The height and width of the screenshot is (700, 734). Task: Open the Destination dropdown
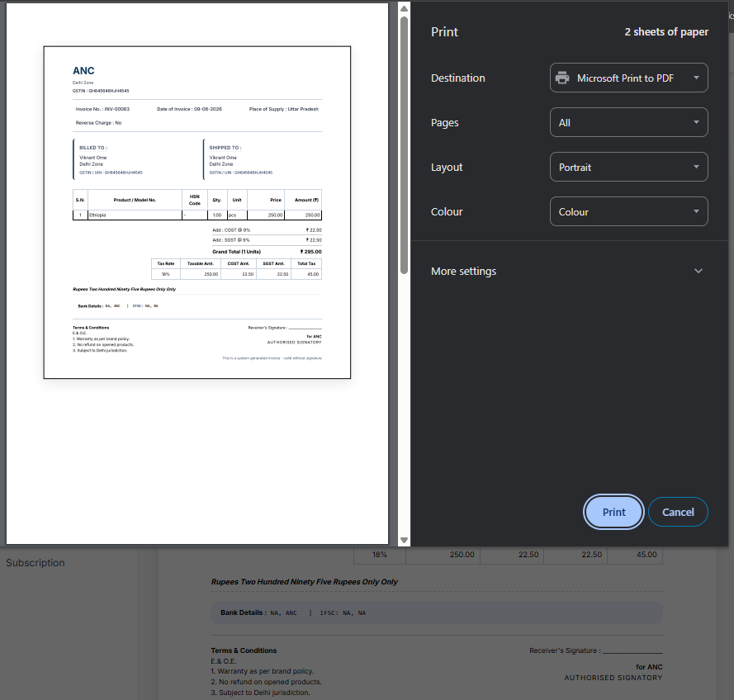[x=628, y=78]
